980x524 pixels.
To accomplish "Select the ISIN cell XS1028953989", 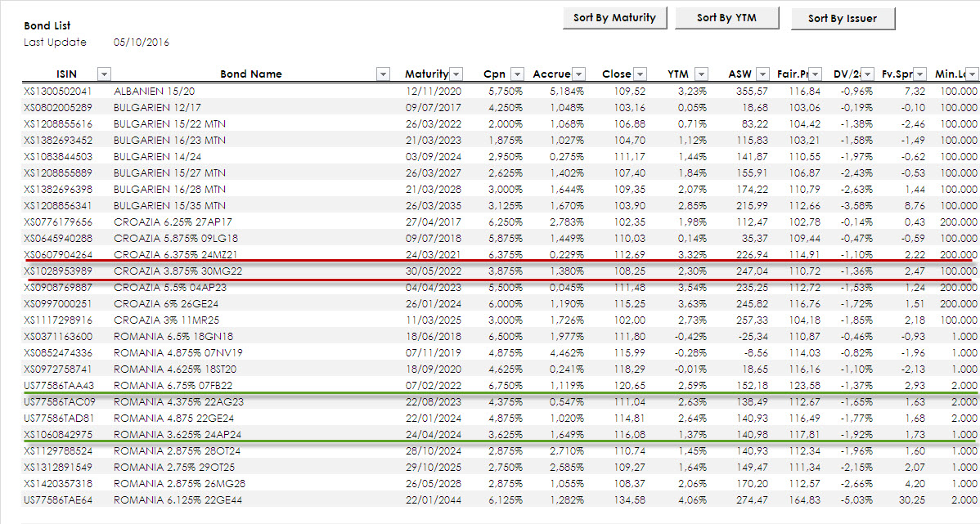I will coord(58,271).
